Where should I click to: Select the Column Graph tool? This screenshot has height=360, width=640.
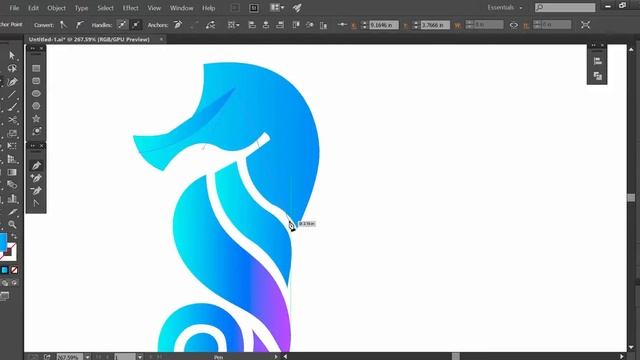(x=12, y=198)
